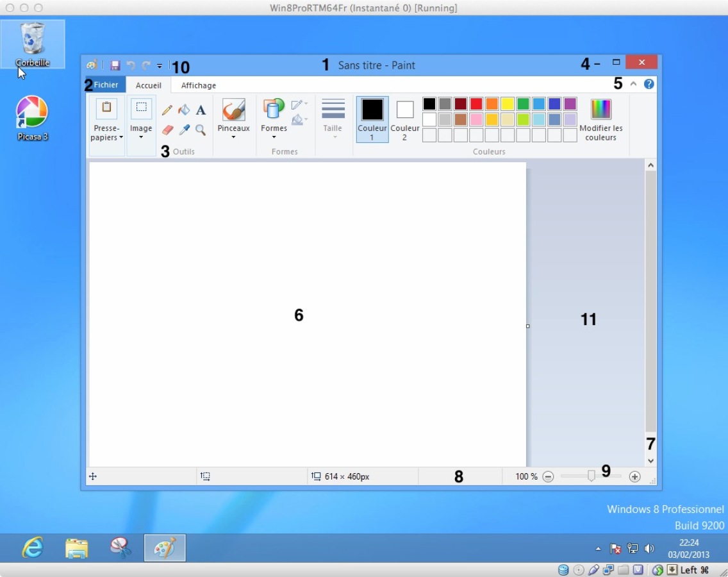Pick the Color picker eyedropper tool

(184, 130)
